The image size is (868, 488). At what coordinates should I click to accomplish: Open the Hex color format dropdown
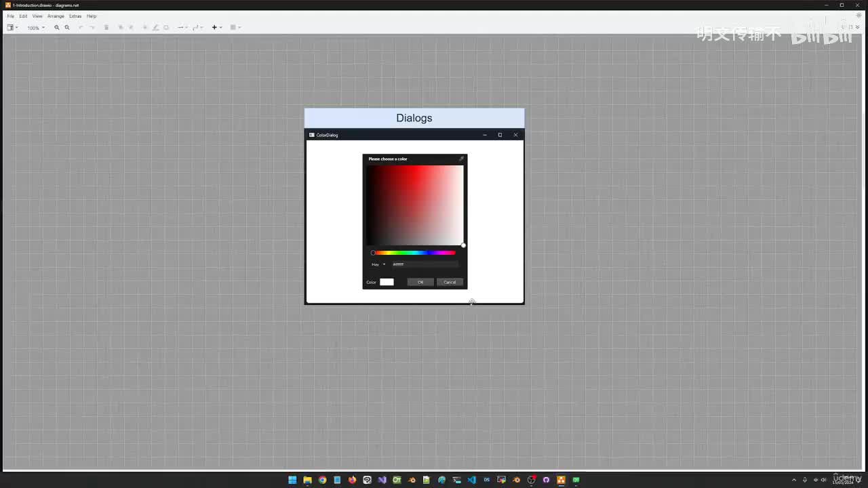tap(378, 264)
